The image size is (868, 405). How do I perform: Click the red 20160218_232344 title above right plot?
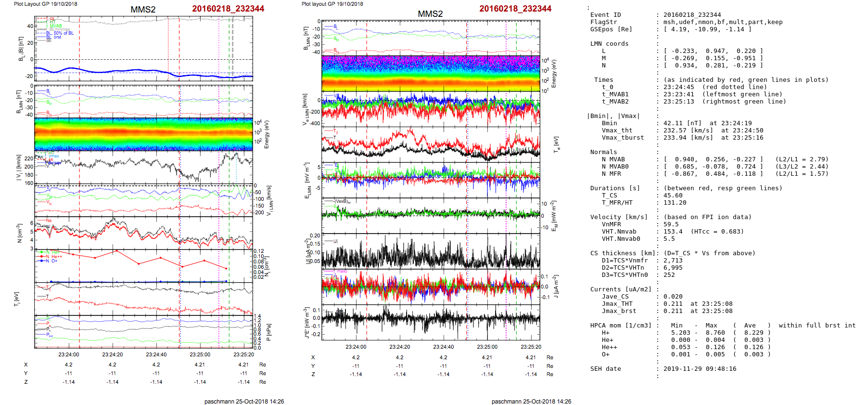coord(515,9)
